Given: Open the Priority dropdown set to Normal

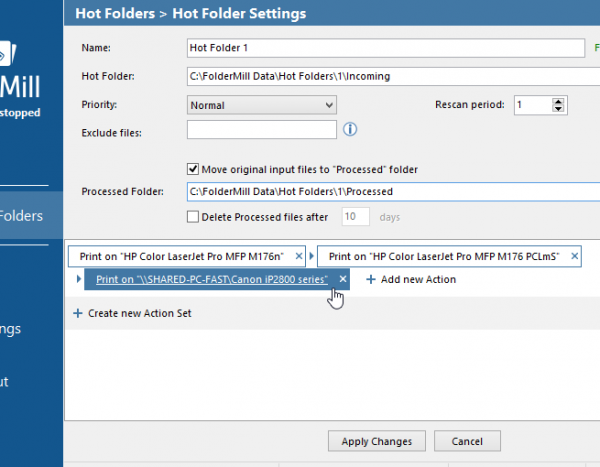Looking at the screenshot, I should click(x=262, y=105).
